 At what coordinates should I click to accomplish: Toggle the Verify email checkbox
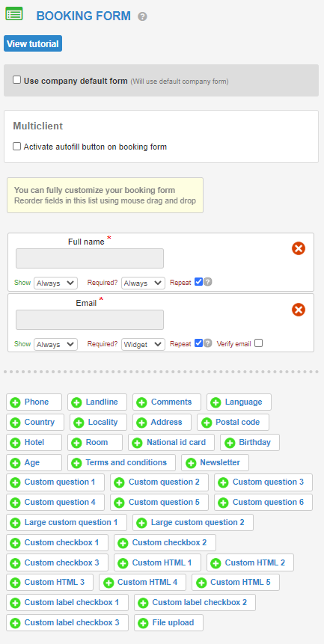(x=258, y=343)
